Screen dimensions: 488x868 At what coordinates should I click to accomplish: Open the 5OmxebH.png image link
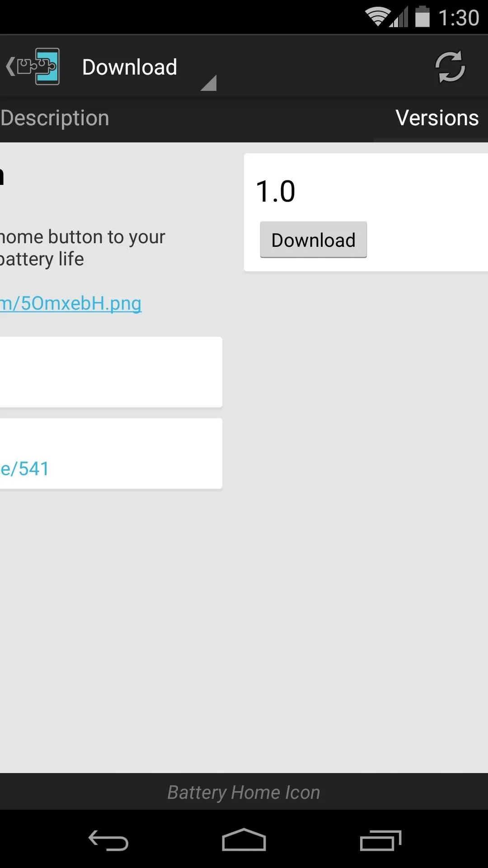(71, 303)
